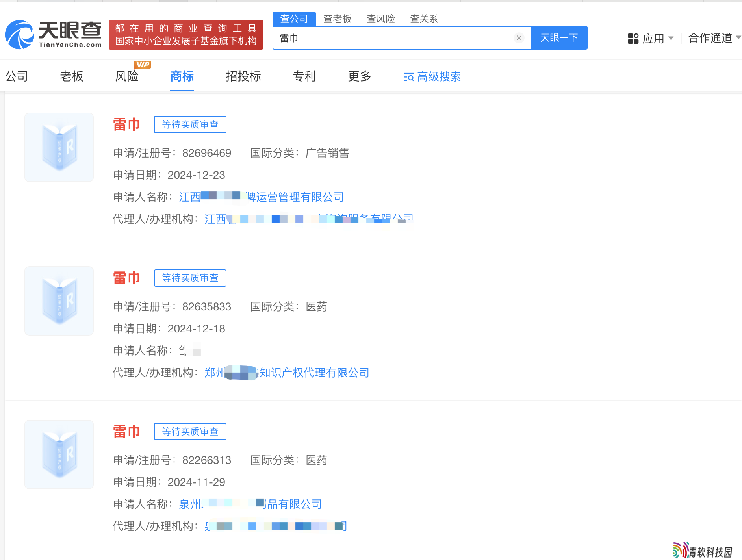Click the VIP badge above 风险

(143, 65)
